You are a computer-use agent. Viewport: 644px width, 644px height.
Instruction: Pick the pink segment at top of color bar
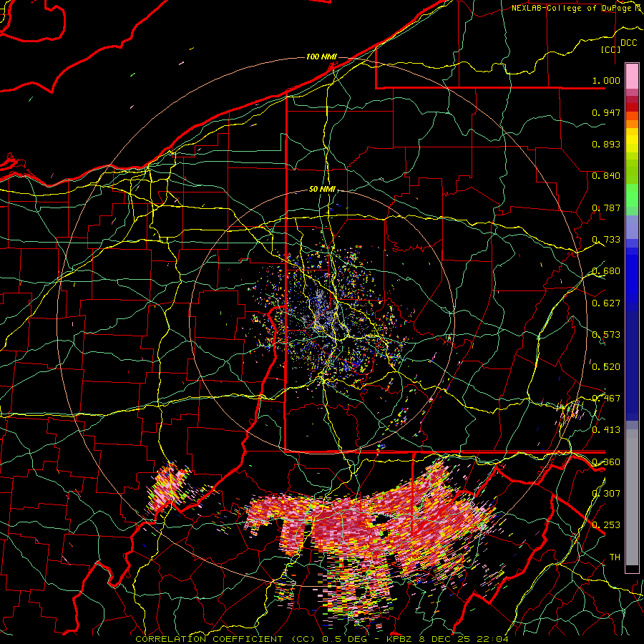pyautogui.click(x=632, y=76)
